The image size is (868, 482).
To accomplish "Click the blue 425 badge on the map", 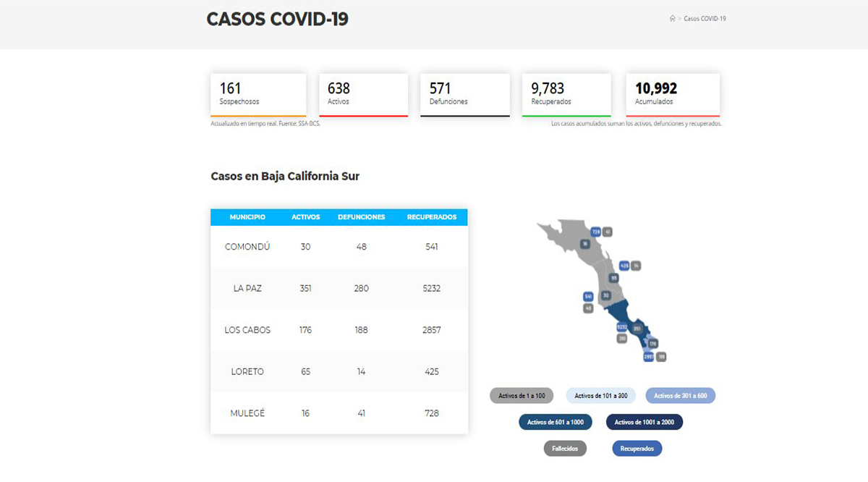I will [x=624, y=266].
